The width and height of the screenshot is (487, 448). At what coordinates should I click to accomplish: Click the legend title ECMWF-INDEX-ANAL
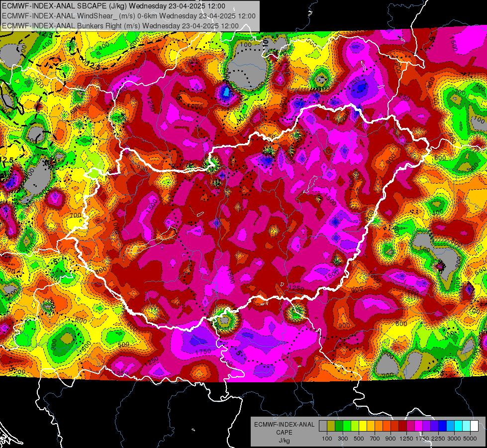tap(284, 425)
